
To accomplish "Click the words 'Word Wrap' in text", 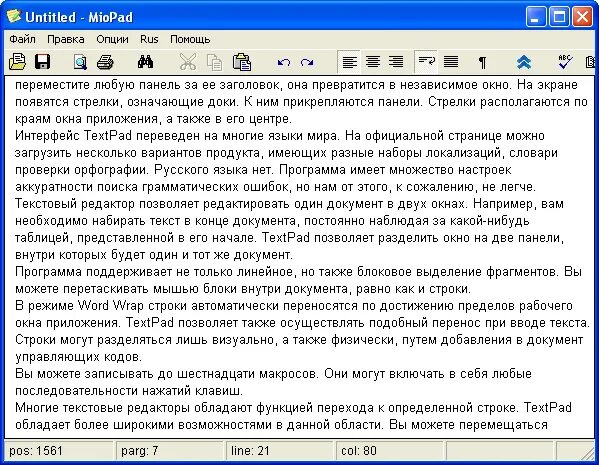I will 111,306.
